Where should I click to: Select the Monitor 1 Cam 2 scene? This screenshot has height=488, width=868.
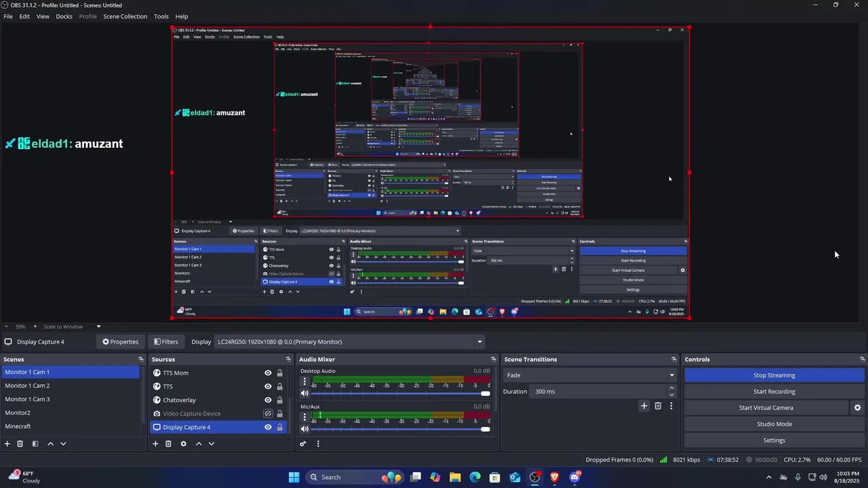click(x=71, y=386)
